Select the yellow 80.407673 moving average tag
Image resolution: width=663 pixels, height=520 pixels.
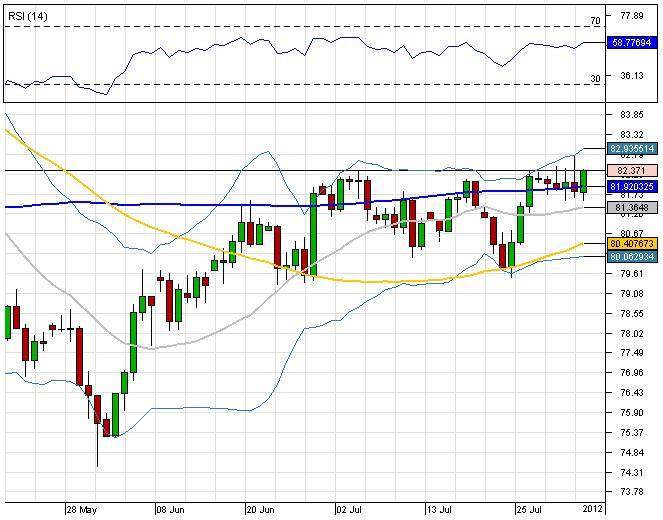632,244
